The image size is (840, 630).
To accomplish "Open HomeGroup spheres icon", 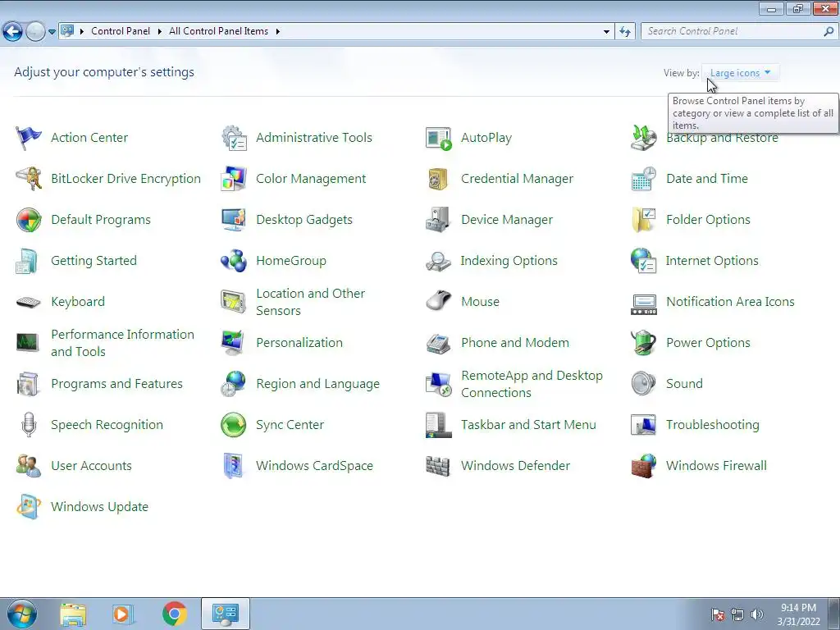I will 234,261.
